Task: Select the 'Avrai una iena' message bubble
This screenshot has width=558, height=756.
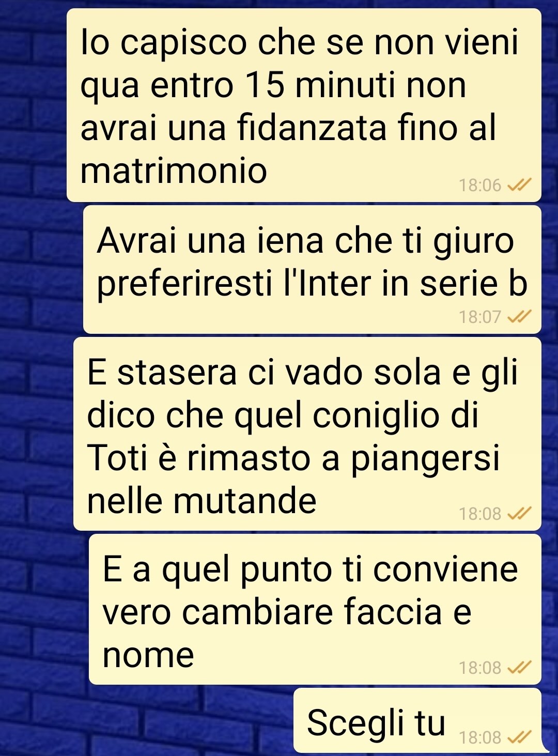Action: [312, 269]
